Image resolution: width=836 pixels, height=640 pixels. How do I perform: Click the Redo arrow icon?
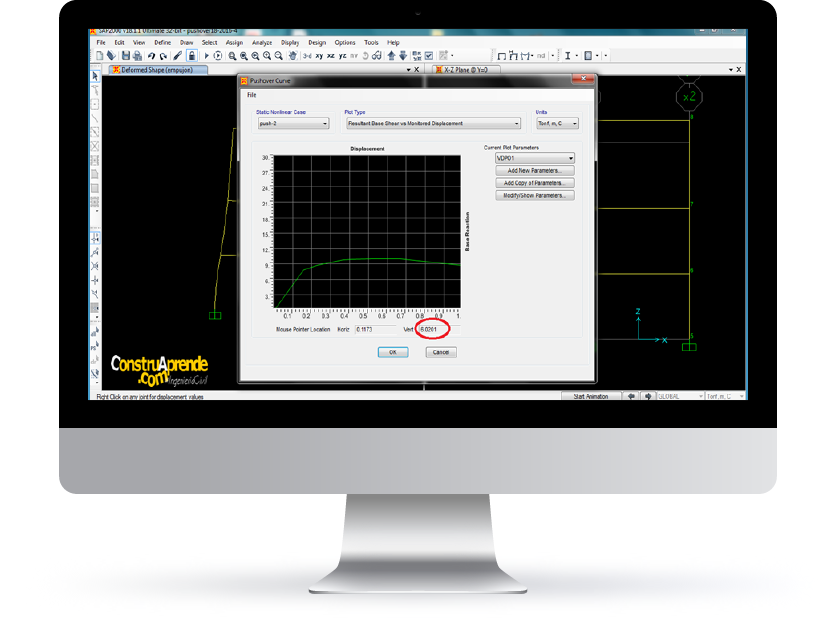click(164, 55)
